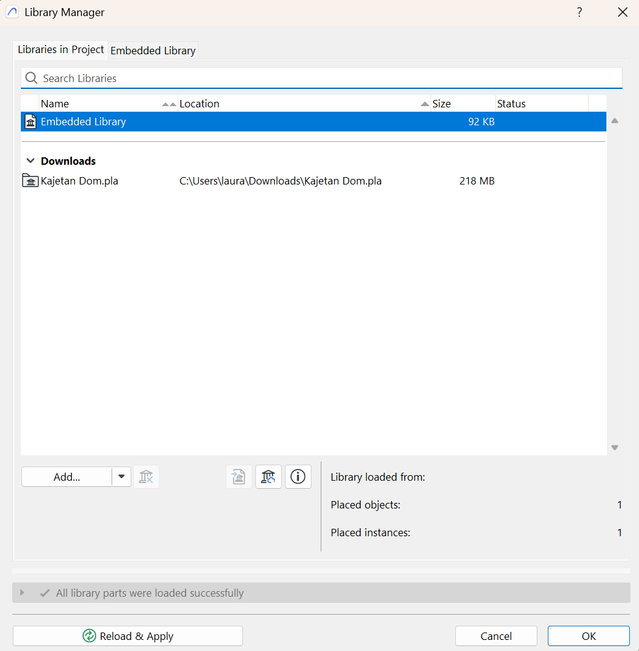Click the Cancel button
This screenshot has width=639, height=651.
click(x=496, y=636)
